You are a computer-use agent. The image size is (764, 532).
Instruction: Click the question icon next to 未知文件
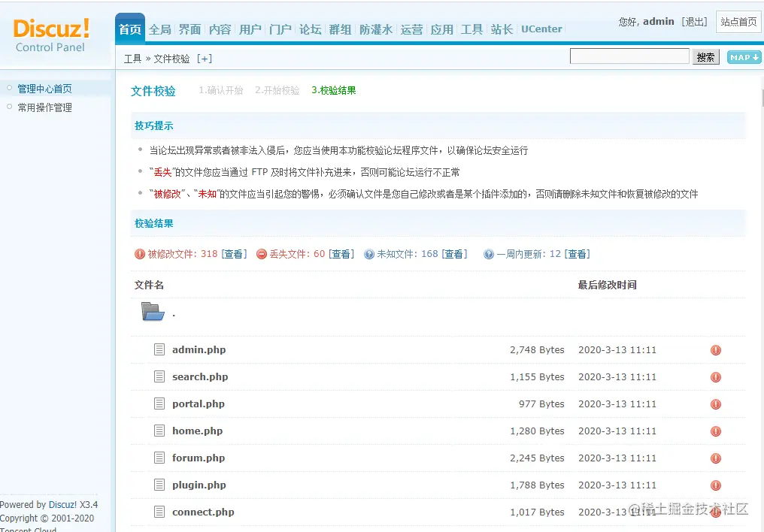[369, 254]
